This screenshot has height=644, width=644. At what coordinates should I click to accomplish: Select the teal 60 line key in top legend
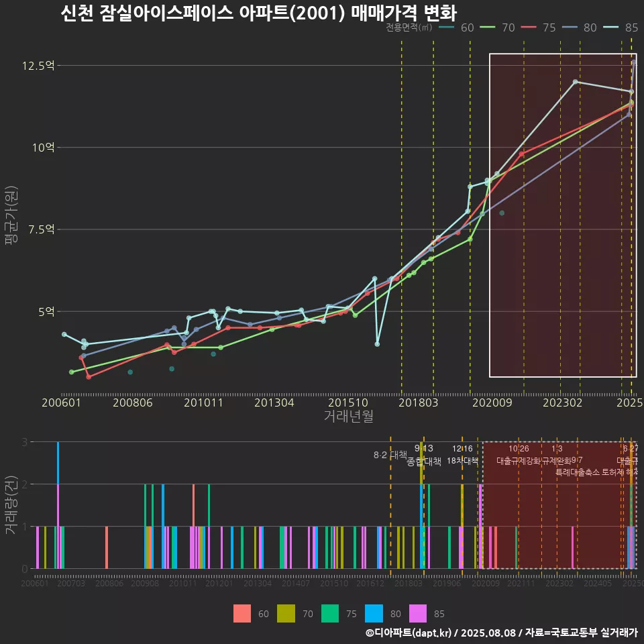tap(447, 28)
